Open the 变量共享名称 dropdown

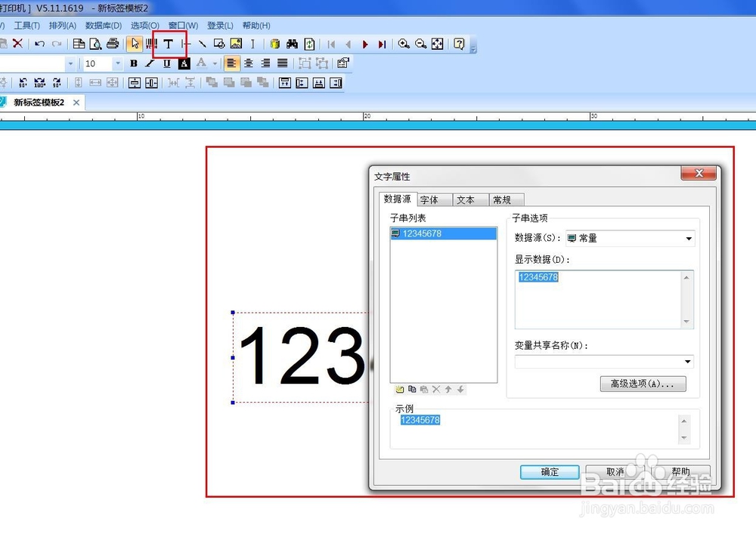click(x=687, y=362)
